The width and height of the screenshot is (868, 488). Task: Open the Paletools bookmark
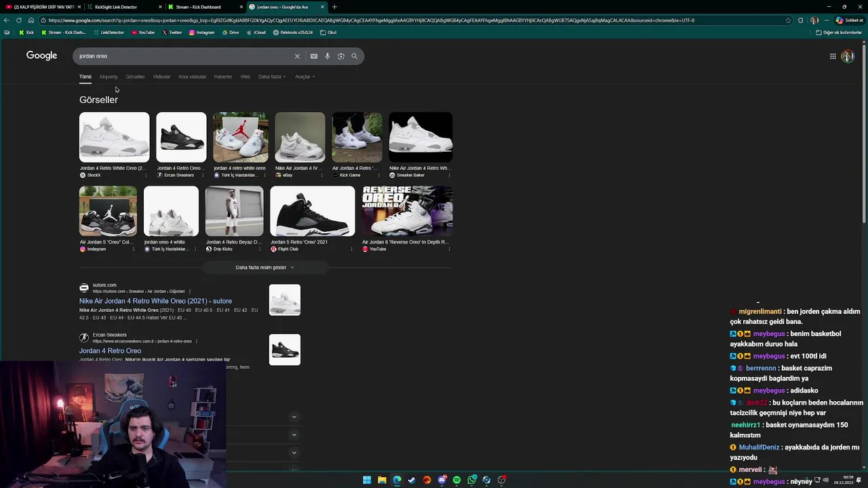293,33
